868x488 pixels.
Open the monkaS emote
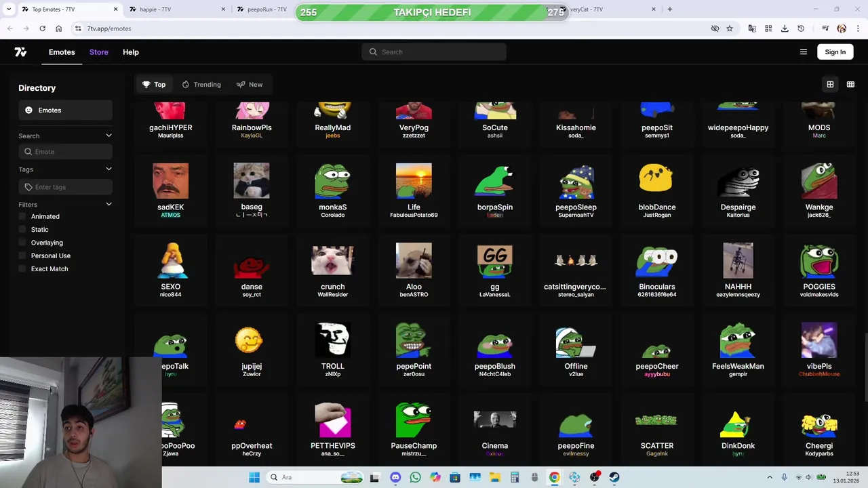pyautogui.click(x=332, y=190)
